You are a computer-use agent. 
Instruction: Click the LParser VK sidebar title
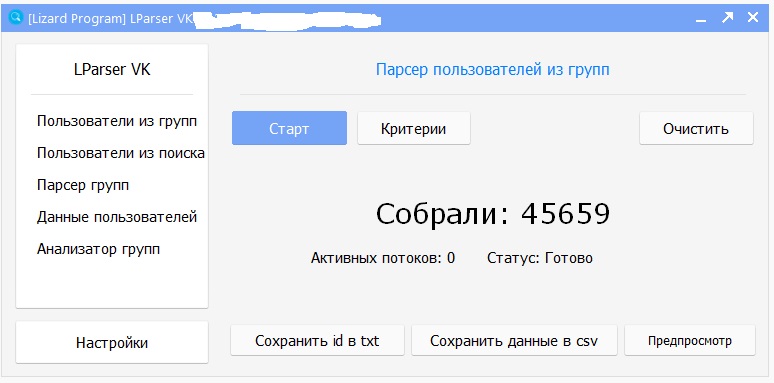pos(112,70)
